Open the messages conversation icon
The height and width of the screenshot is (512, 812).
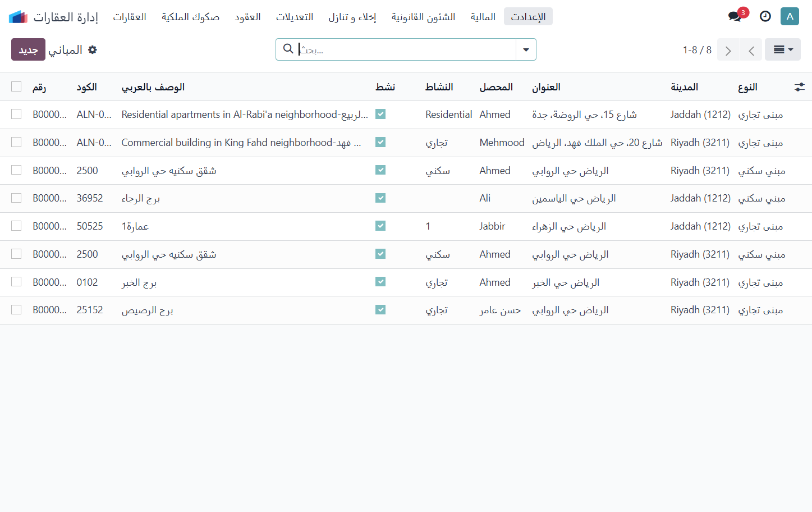click(x=735, y=17)
